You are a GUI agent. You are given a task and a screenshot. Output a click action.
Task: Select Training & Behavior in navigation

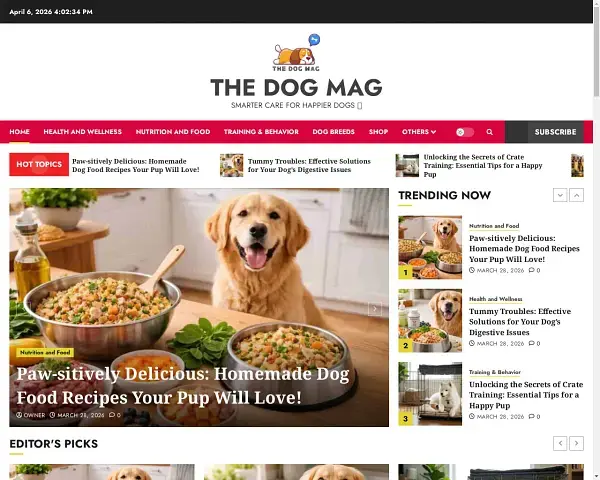261,132
